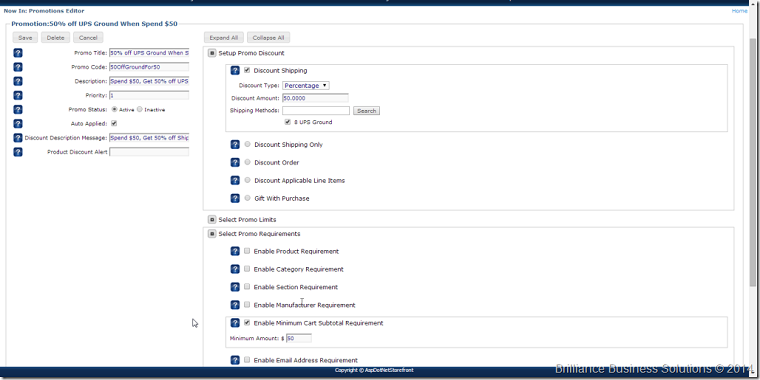Click into the Discount Description Message field

(149, 138)
